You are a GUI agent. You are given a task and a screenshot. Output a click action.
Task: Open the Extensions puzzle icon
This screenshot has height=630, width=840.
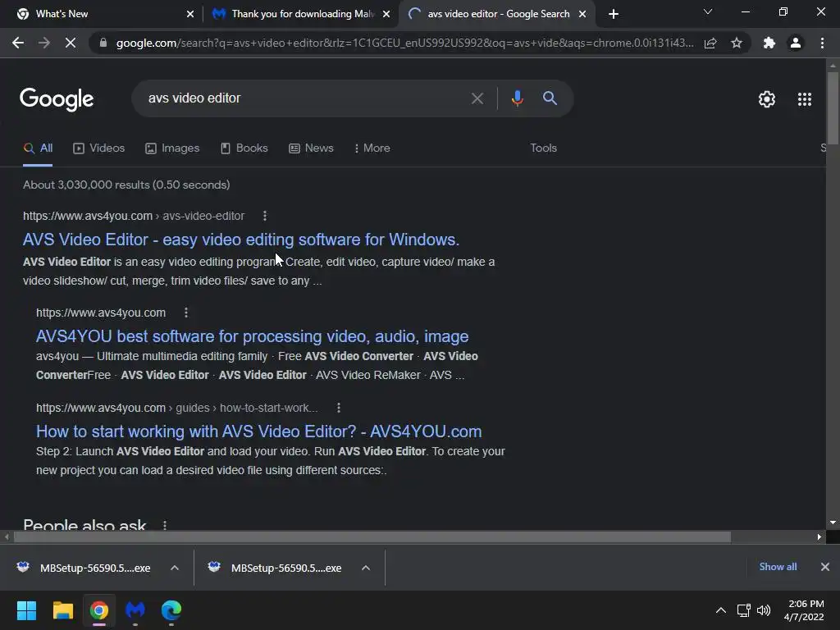click(x=769, y=43)
